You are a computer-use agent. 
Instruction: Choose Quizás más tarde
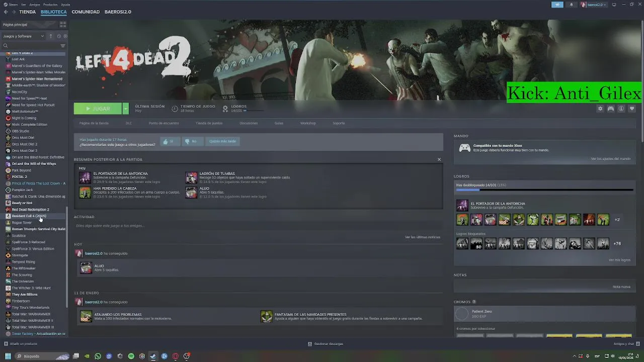(222, 141)
